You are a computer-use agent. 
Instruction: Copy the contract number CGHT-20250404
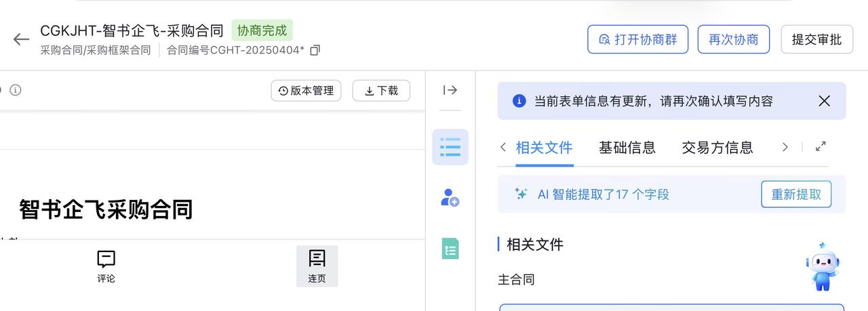[315, 50]
